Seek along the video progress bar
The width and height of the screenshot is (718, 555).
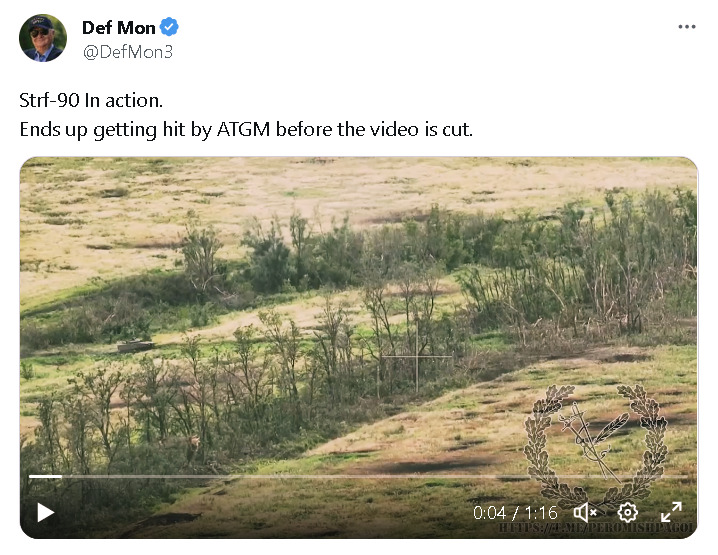pyautogui.click(x=359, y=477)
